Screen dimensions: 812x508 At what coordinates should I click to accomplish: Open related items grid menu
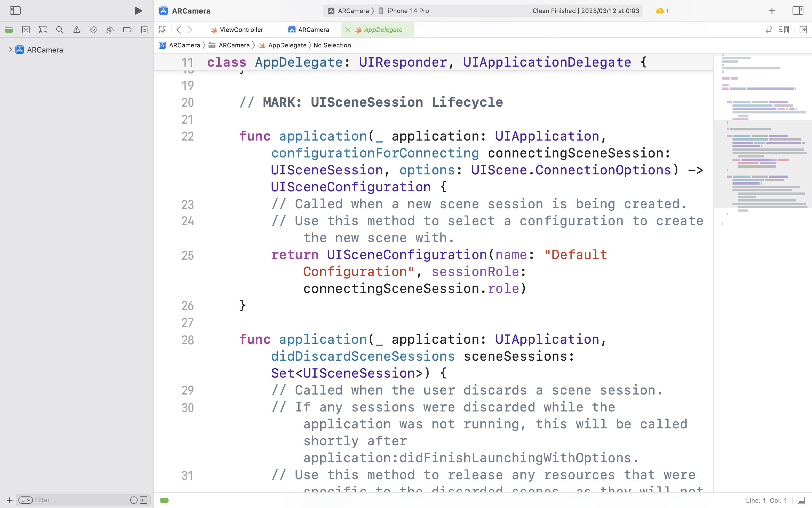[163, 30]
